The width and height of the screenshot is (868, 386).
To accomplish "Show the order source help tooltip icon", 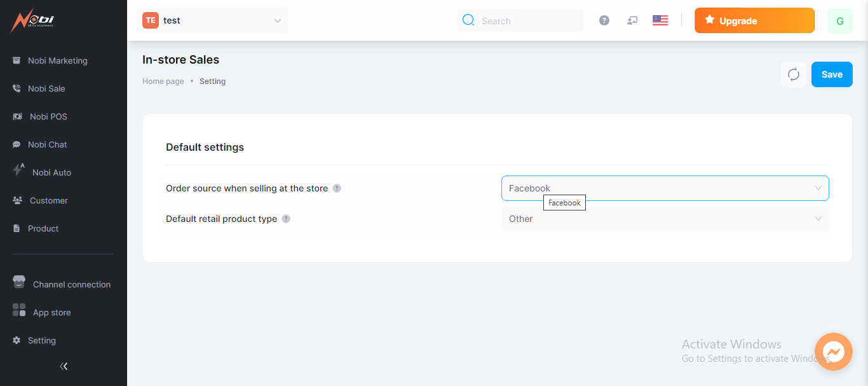I will coord(337,188).
